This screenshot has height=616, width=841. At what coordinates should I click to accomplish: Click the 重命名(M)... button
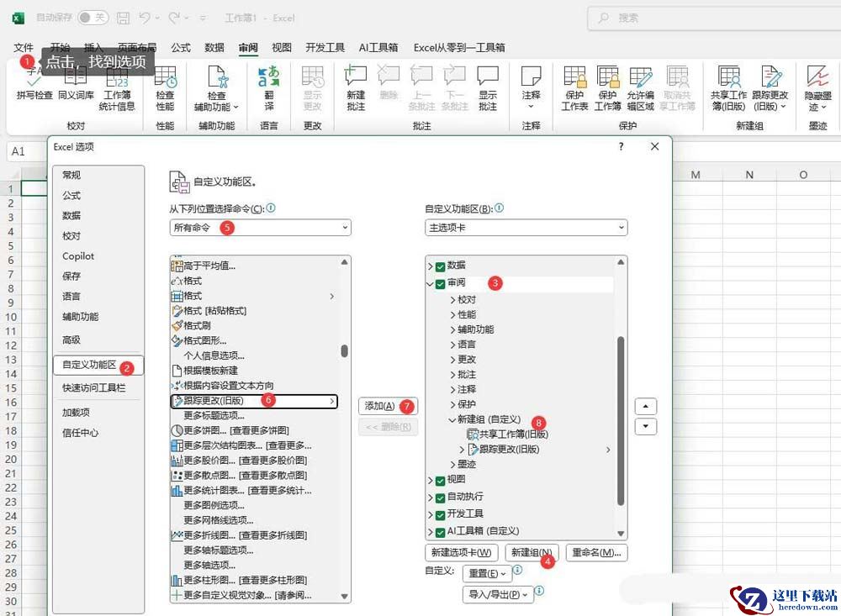(x=596, y=552)
